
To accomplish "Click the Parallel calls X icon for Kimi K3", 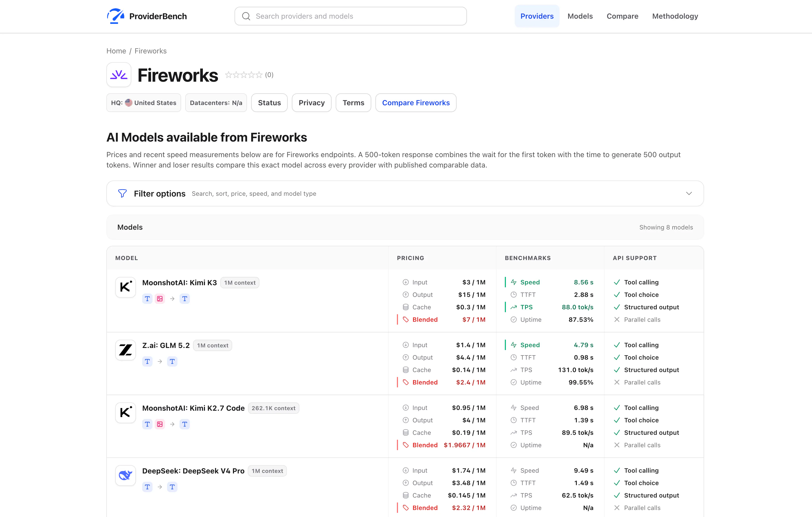I will tap(617, 319).
